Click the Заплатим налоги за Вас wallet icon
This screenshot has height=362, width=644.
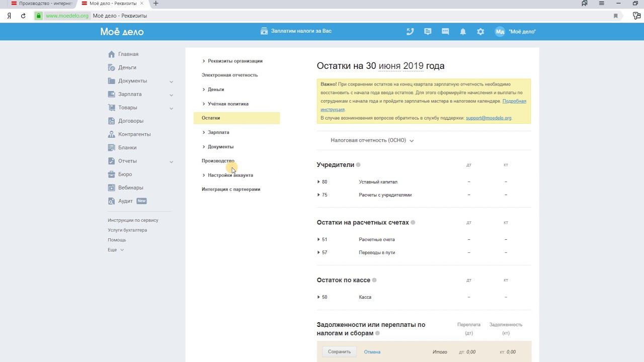pos(264,31)
